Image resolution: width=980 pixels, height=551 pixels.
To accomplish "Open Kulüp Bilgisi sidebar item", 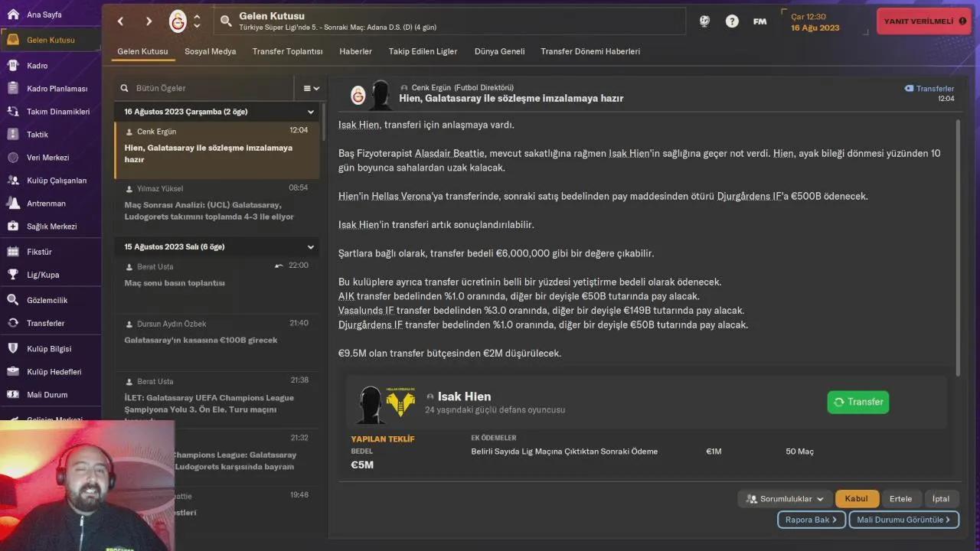I will [x=51, y=349].
